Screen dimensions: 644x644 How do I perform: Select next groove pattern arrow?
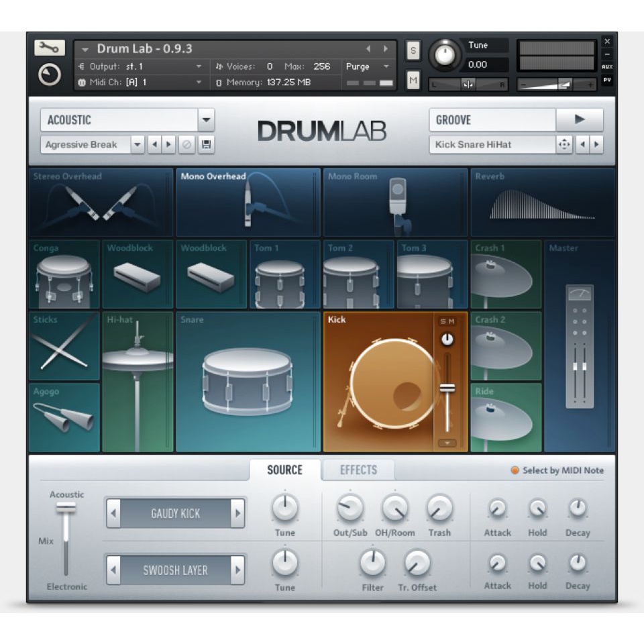point(596,145)
